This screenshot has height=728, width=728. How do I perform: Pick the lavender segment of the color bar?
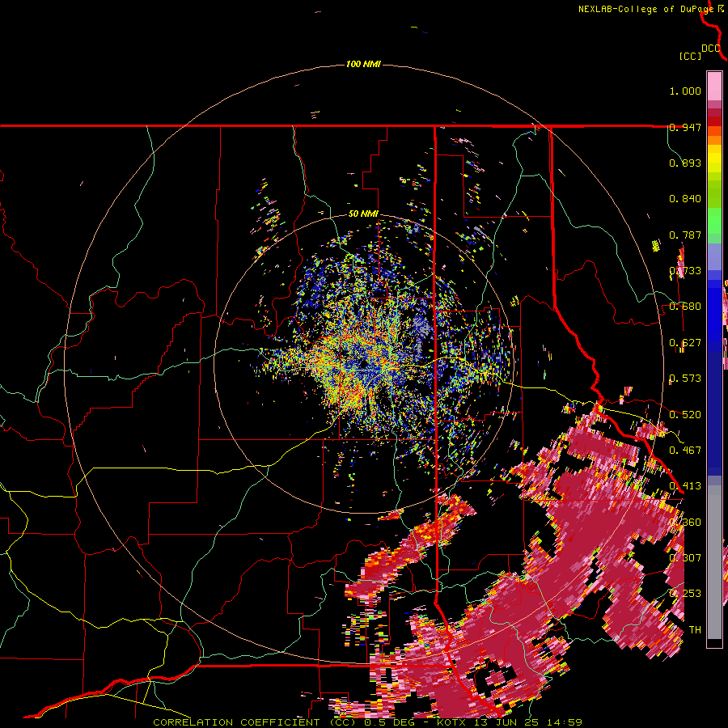[714, 256]
